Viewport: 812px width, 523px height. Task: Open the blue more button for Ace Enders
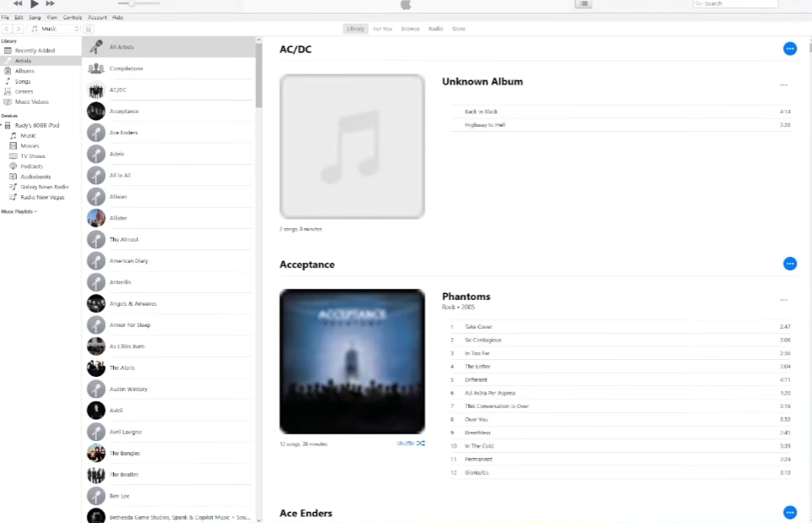coord(790,513)
